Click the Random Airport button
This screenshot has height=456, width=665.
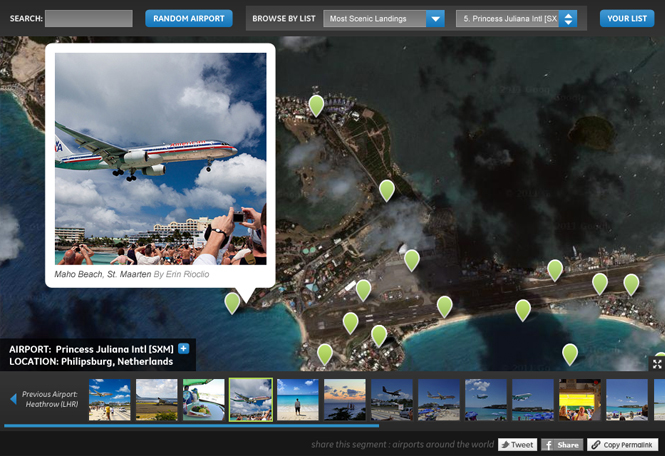tap(189, 18)
